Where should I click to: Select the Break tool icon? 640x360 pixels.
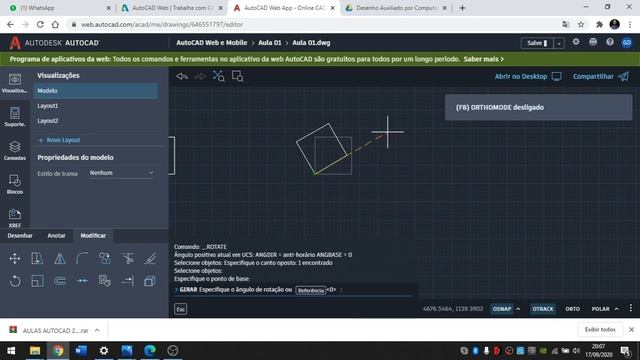(82, 281)
